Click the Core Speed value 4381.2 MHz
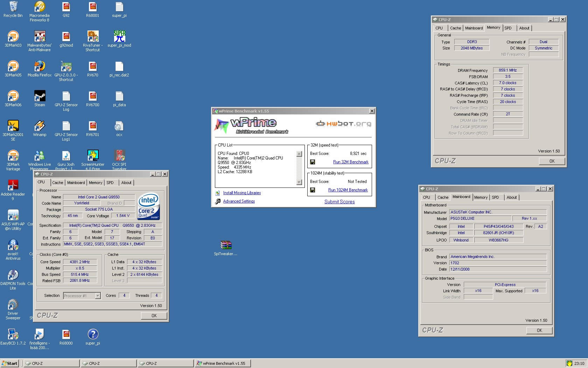The width and height of the screenshot is (588, 368). tap(80, 262)
